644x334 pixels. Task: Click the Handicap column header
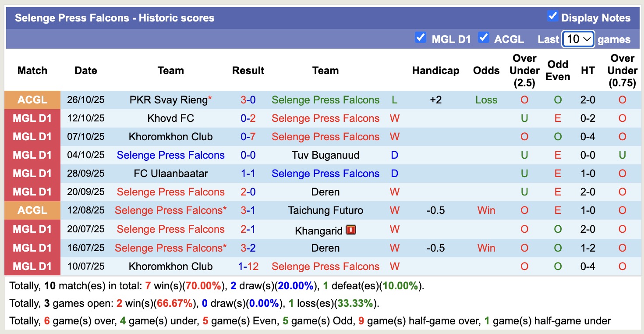[436, 70]
